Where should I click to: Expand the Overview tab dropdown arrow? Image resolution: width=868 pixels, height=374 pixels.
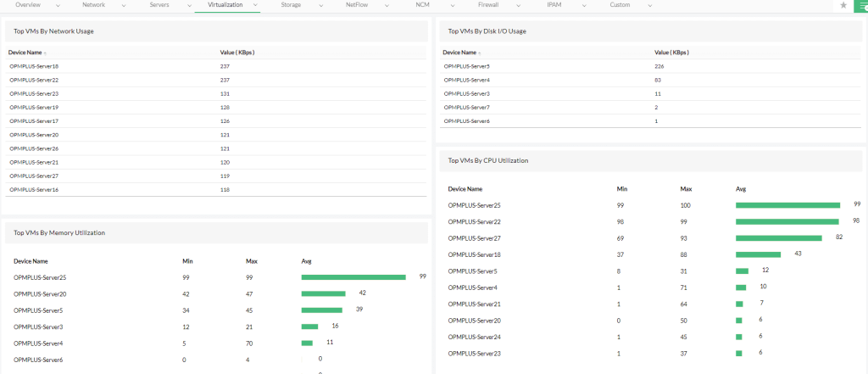pyautogui.click(x=57, y=5)
